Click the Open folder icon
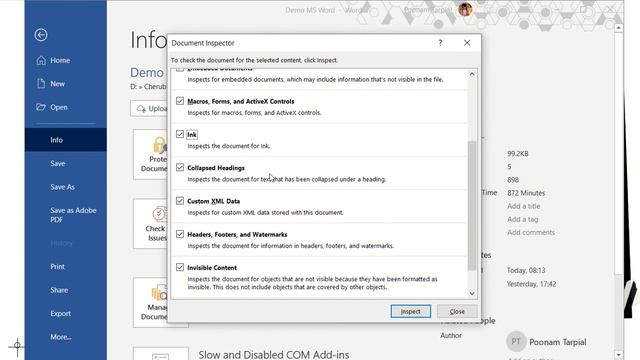 coord(41,107)
